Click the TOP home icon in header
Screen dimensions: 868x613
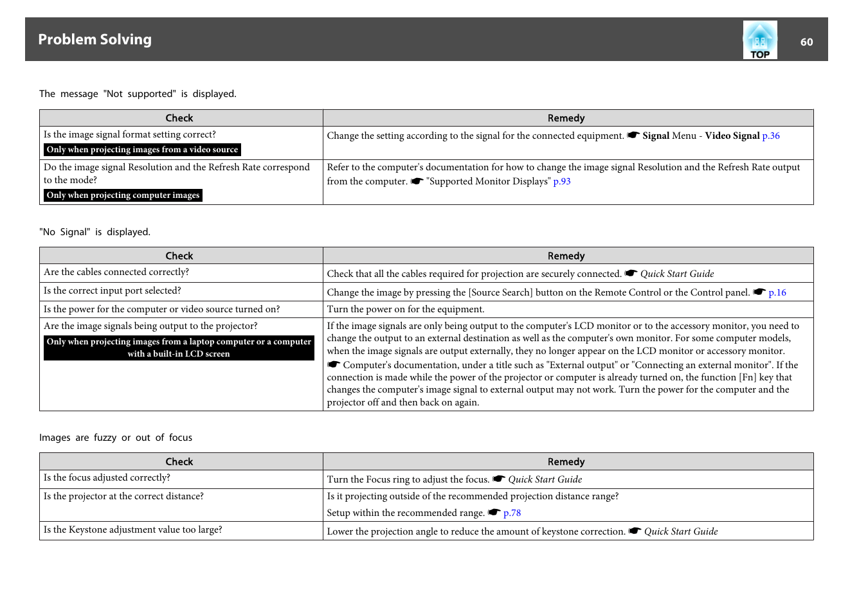tap(760, 40)
